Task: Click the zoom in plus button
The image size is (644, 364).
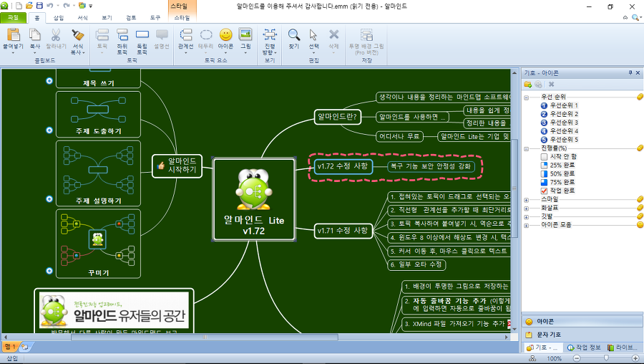Action: click(635, 359)
